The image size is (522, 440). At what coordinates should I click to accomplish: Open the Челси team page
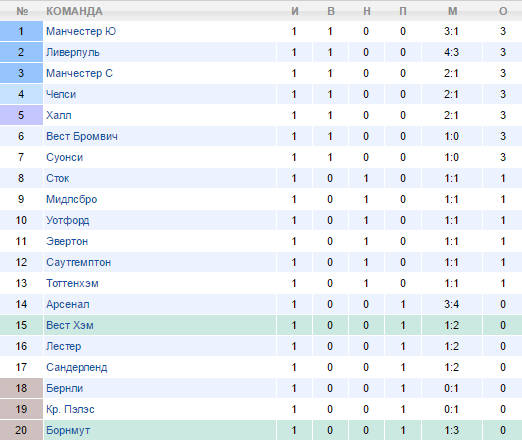tap(61, 94)
